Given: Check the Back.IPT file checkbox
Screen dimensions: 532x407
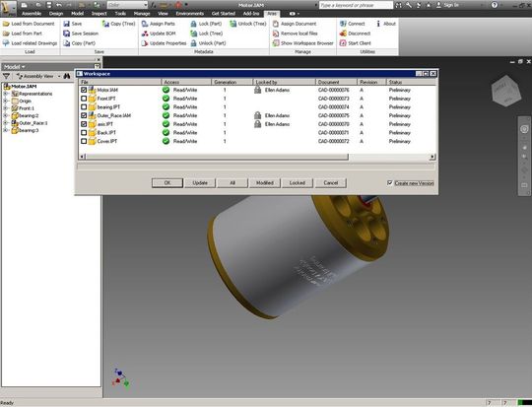Looking at the screenshot, I should click(84, 132).
